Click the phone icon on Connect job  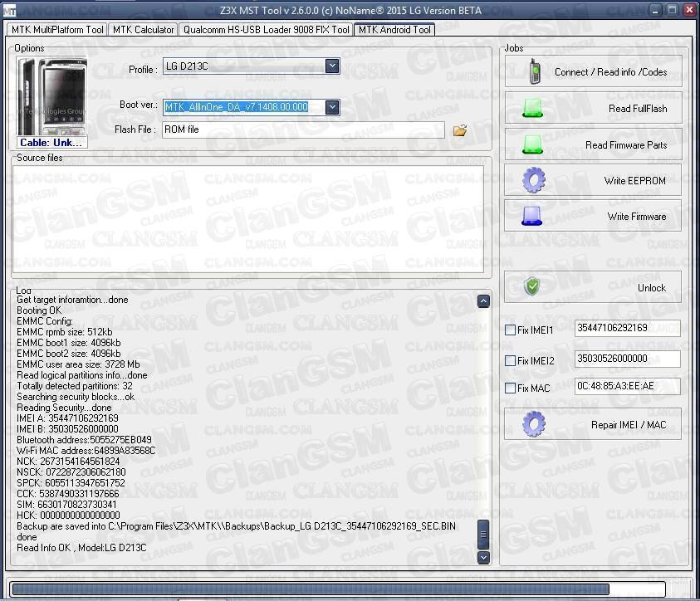[x=534, y=71]
